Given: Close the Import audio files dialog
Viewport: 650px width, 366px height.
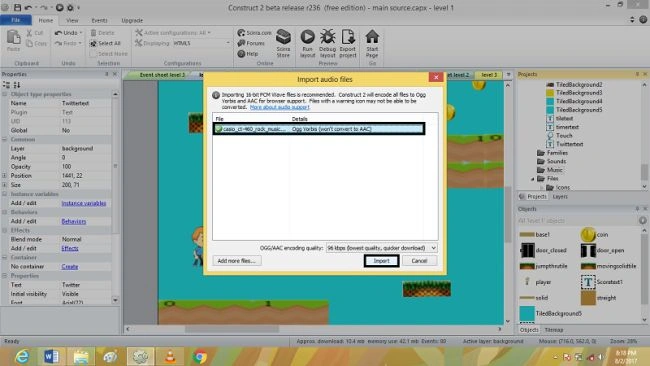Looking at the screenshot, I should [x=436, y=77].
